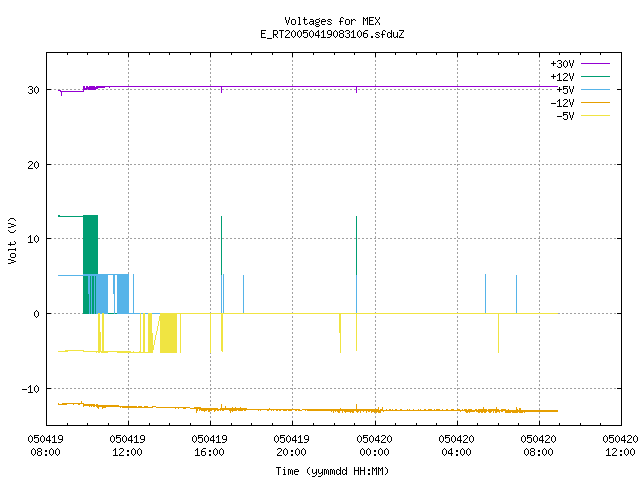This screenshot has width=640, height=480.
Task: Select the '-12V' legend label
Action: pos(562,103)
